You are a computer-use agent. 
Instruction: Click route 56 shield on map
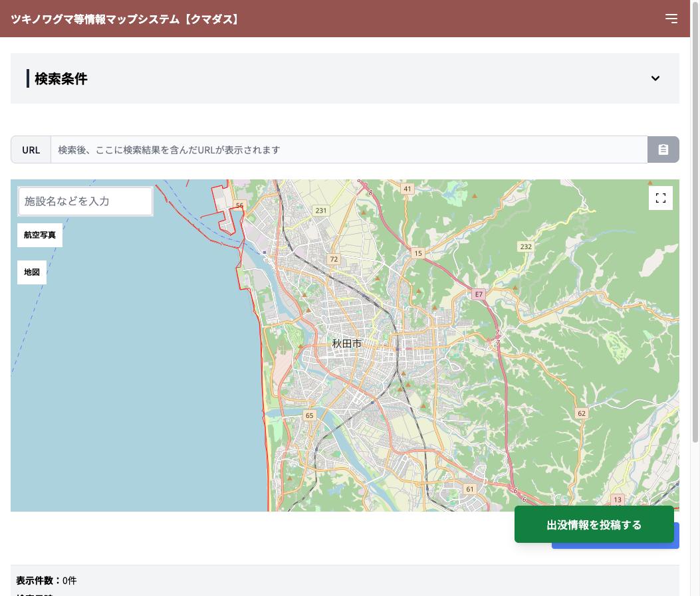click(240, 205)
